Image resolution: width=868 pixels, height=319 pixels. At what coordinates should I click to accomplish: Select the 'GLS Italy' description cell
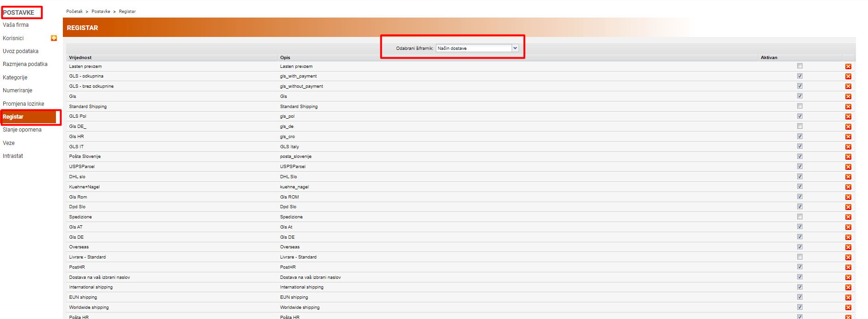290,147
